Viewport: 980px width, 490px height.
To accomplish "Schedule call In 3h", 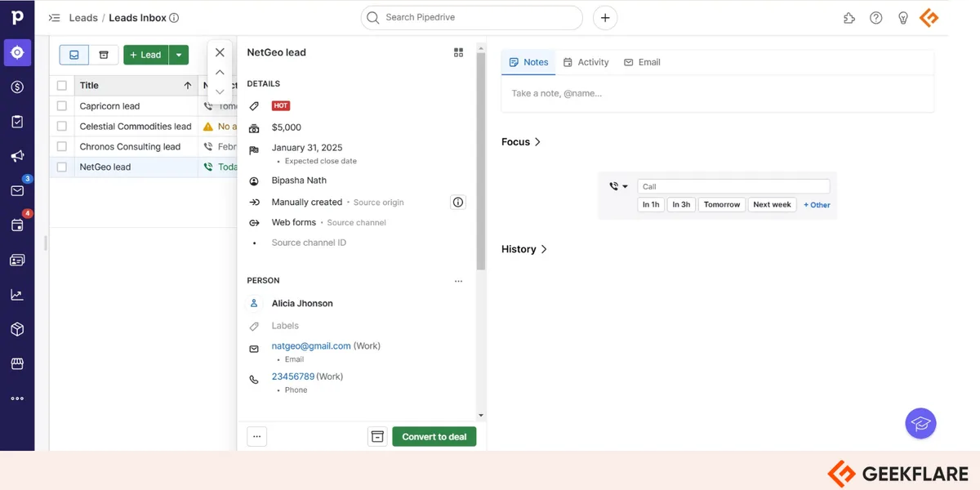I will point(681,204).
